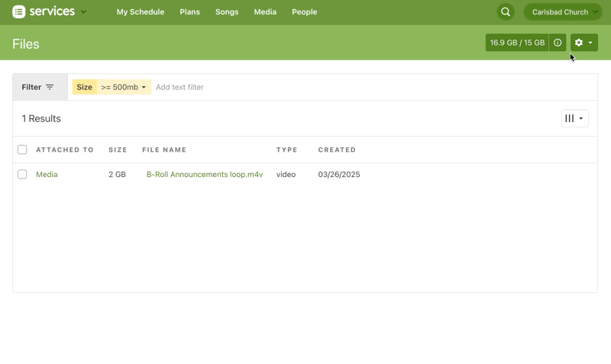Viewport: 611px width, 364px height.
Task: Click the filter lines icon
Action: (50, 87)
